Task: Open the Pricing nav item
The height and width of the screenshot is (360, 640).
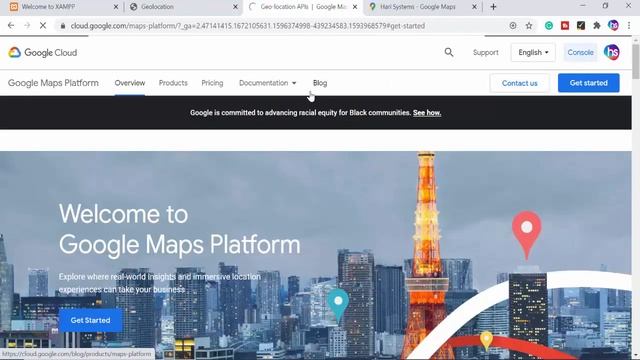Action: tap(212, 83)
